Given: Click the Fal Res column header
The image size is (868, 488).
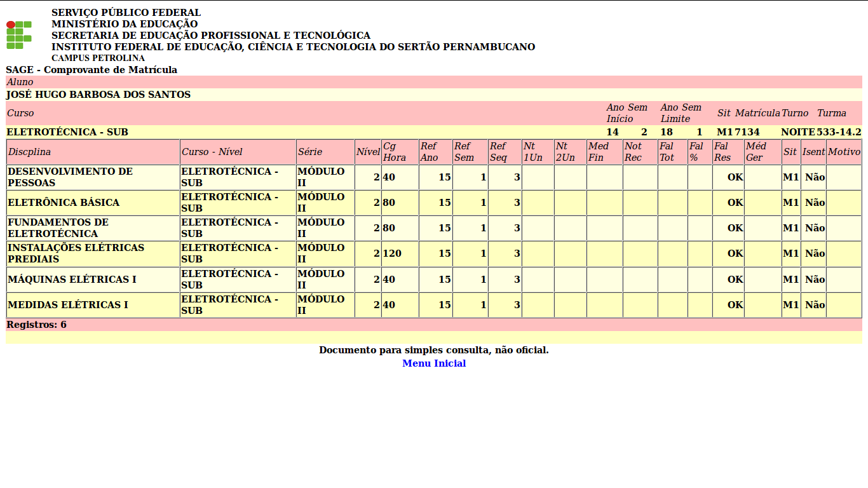Looking at the screenshot, I should point(728,152).
